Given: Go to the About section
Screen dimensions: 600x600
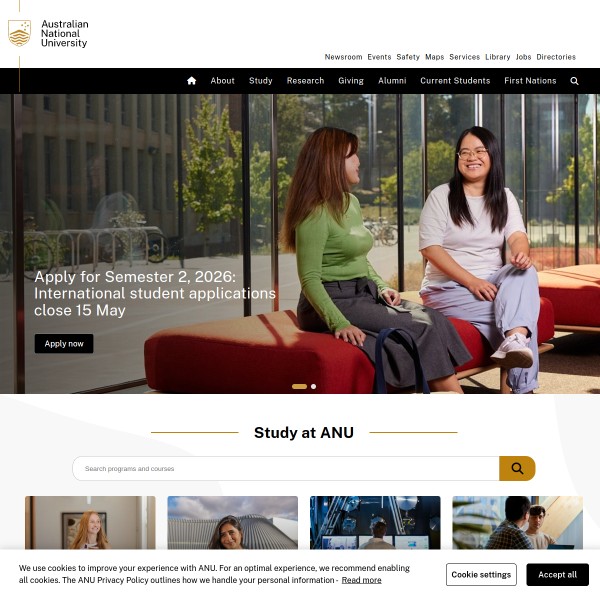Looking at the screenshot, I should tap(222, 81).
